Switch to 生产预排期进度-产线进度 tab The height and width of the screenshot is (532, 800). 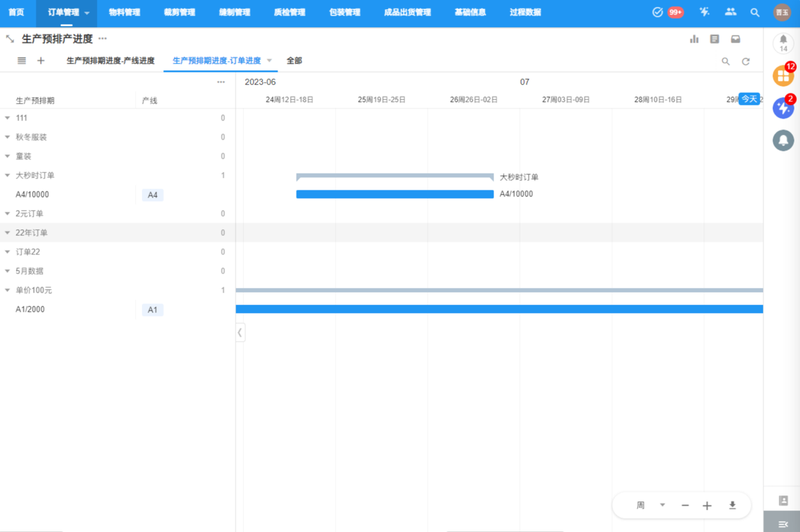coord(111,61)
